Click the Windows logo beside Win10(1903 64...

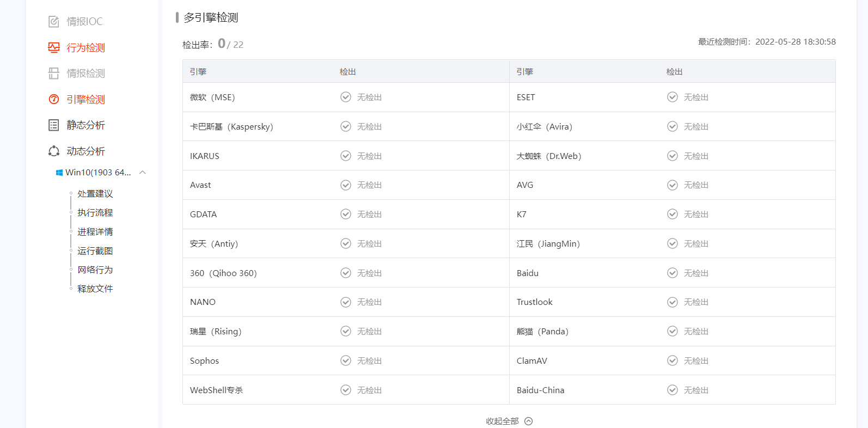(x=59, y=173)
